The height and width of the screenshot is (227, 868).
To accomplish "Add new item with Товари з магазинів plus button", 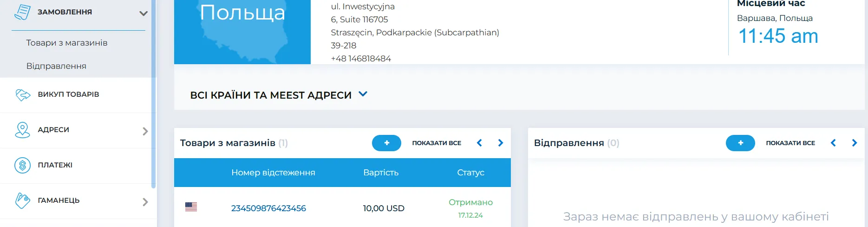I will pos(386,143).
